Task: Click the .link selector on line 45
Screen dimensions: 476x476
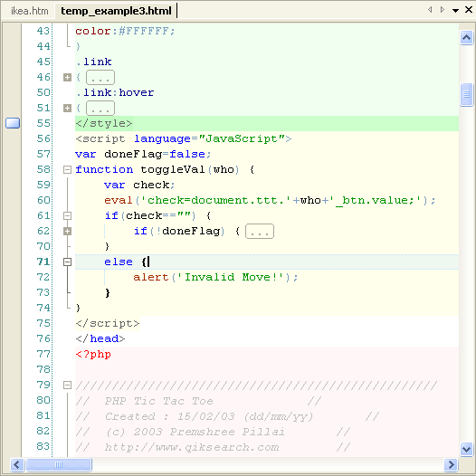Action: tap(94, 62)
